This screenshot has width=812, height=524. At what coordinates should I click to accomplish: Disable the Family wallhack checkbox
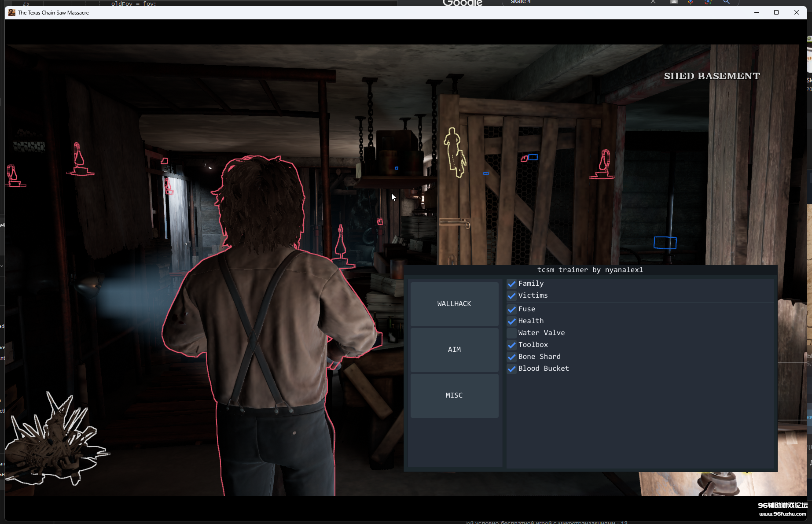(512, 284)
